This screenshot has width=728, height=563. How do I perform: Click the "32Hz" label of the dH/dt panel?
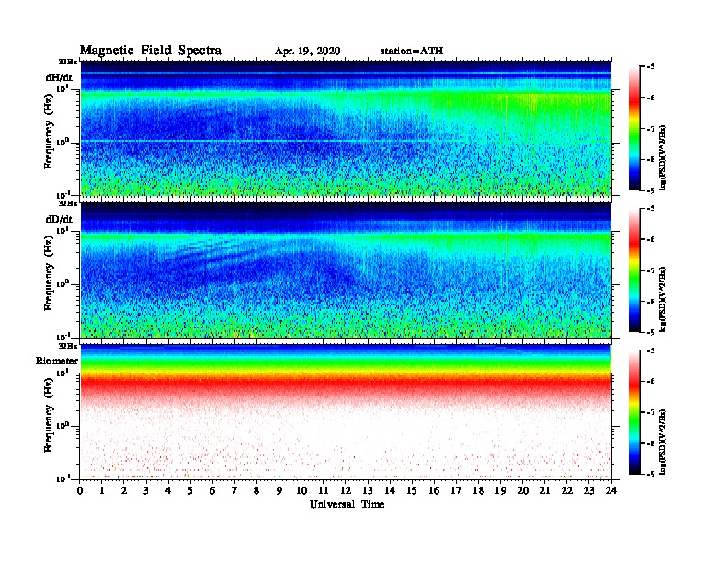tap(68, 62)
